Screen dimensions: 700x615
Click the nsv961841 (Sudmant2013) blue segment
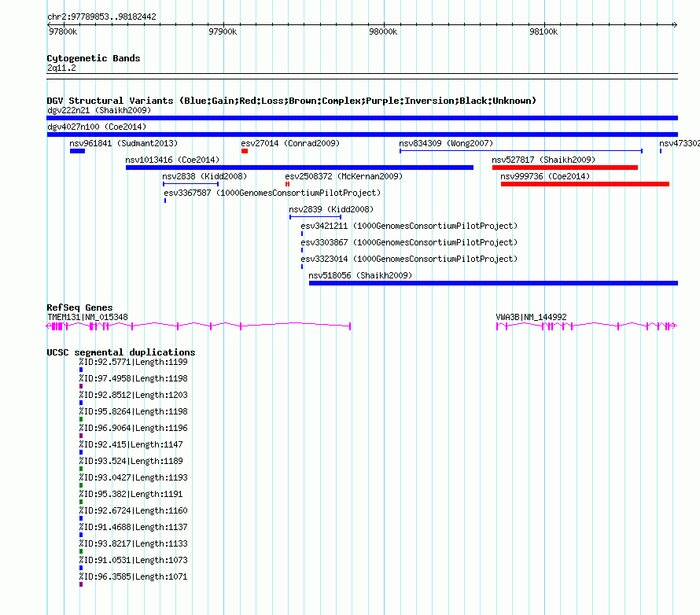pyautogui.click(x=77, y=151)
